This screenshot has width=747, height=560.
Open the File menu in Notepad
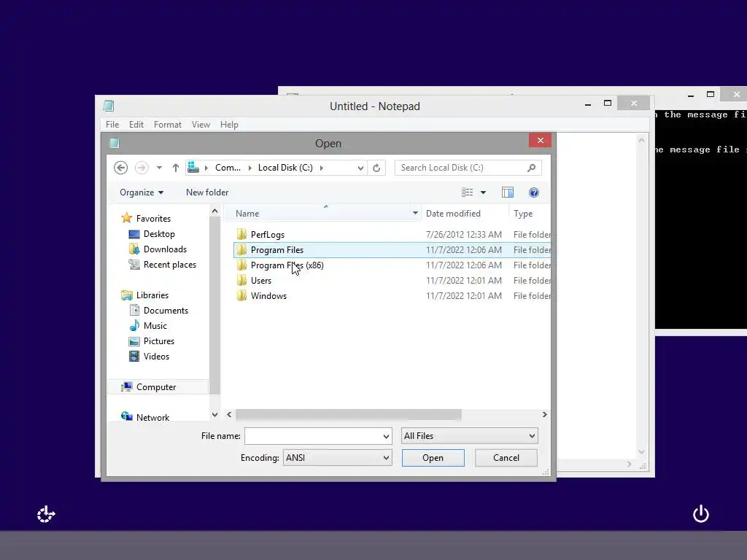tap(112, 124)
